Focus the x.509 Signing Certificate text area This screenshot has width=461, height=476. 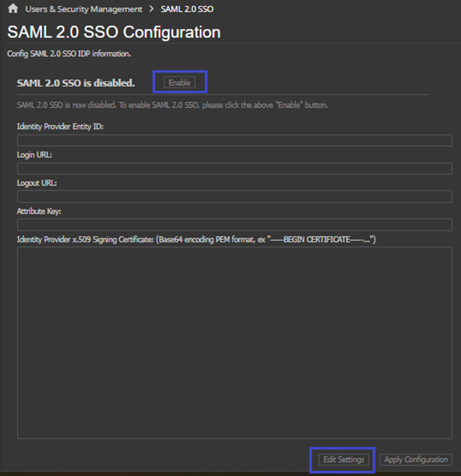[235, 343]
